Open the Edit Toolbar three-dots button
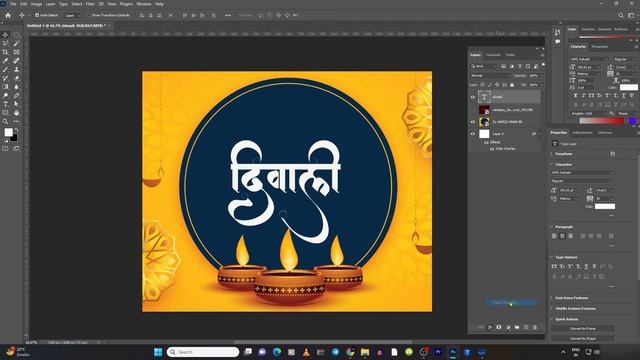 16,121
